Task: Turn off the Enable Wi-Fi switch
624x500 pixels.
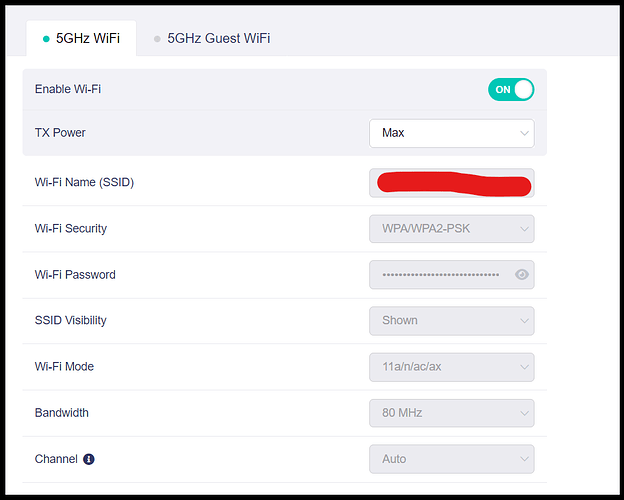Action: tap(511, 90)
